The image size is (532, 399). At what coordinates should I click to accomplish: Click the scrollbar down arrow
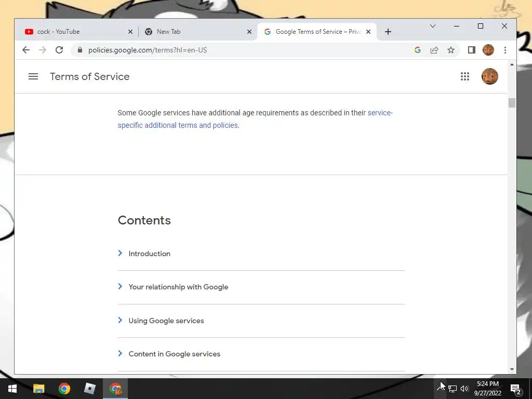512,369
